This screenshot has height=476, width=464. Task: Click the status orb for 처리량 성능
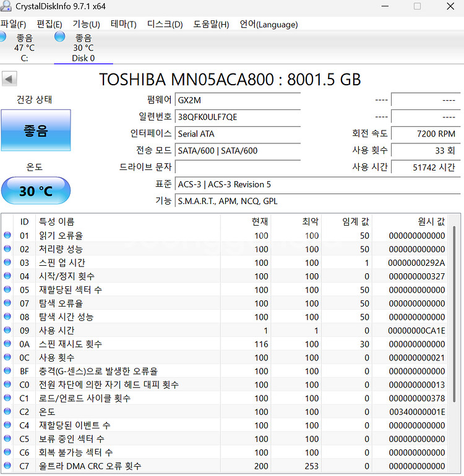[x=7, y=249]
